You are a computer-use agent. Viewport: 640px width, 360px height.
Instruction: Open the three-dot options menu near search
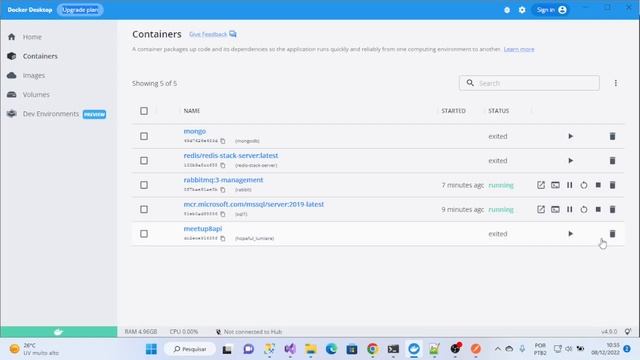point(616,83)
